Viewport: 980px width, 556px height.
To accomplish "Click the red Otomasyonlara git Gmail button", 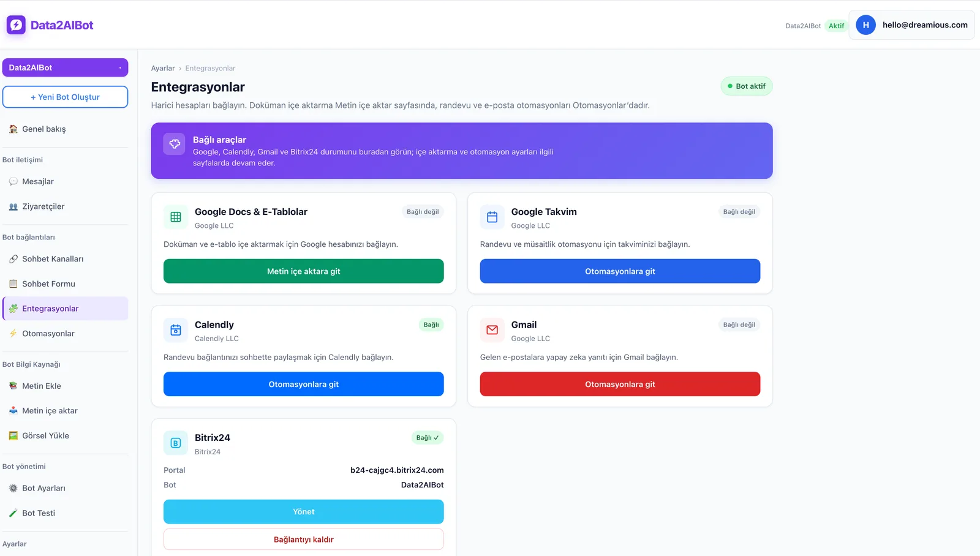I will [620, 385].
